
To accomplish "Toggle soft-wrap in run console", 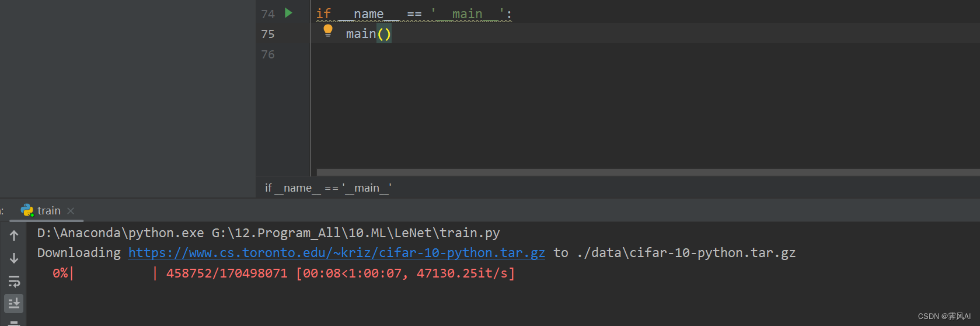I will pyautogui.click(x=14, y=281).
